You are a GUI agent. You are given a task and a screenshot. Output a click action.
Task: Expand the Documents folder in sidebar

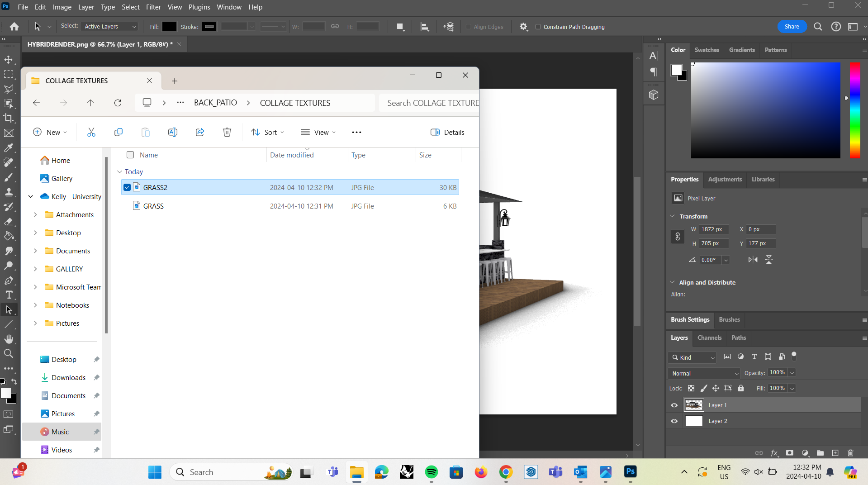tap(36, 251)
